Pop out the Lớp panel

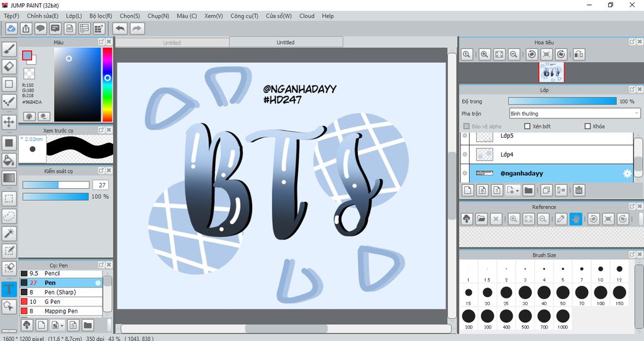pos(631,89)
